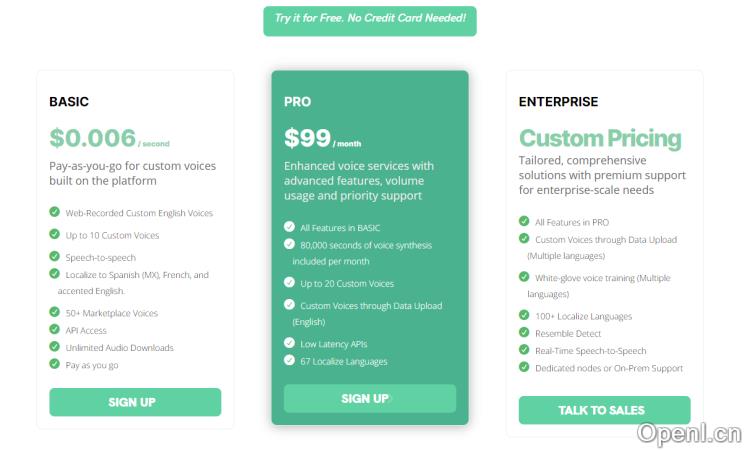Click the Custom Pricing heading
The height and width of the screenshot is (451, 750).
coord(600,138)
